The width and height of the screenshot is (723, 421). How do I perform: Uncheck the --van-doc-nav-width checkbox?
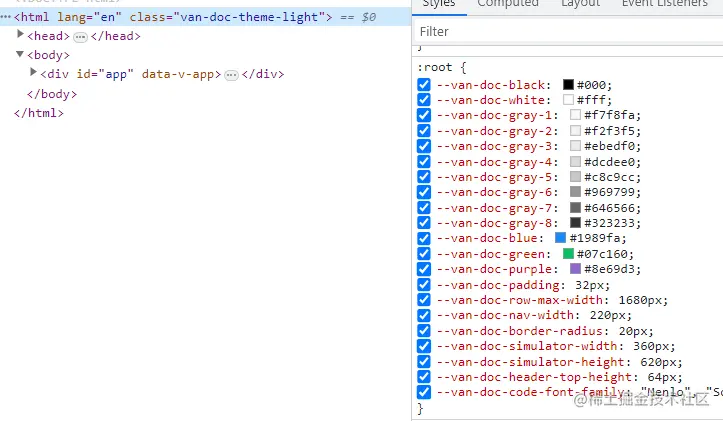click(x=424, y=315)
